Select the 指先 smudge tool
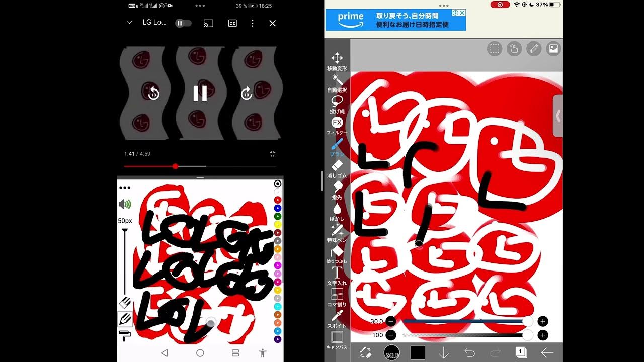Viewport: 644px width, 362px height. point(337,191)
